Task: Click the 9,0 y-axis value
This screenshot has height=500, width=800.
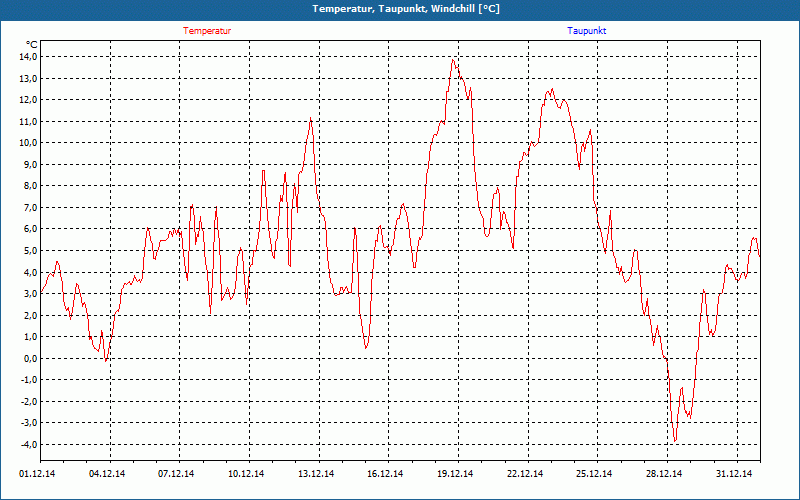Action: (x=31, y=164)
